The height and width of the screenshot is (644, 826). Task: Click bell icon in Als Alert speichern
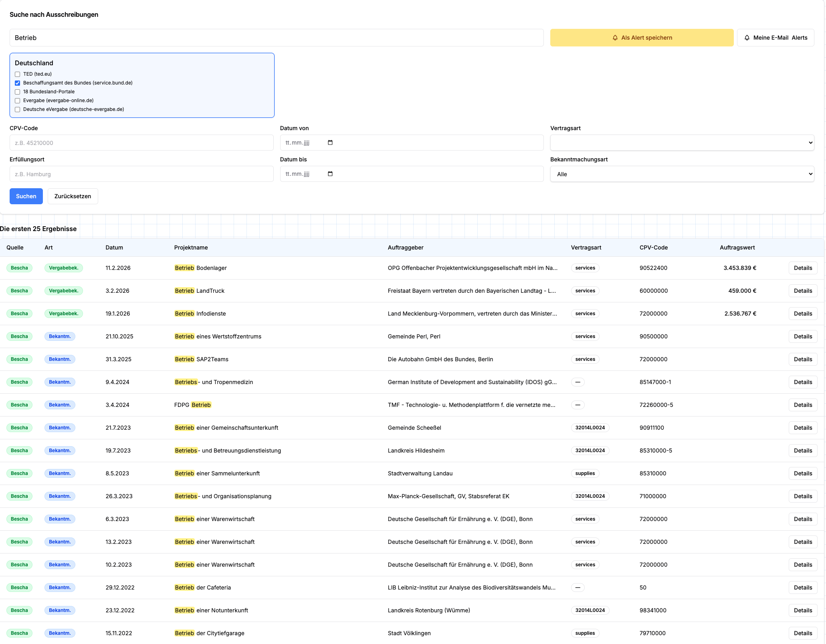pos(615,38)
